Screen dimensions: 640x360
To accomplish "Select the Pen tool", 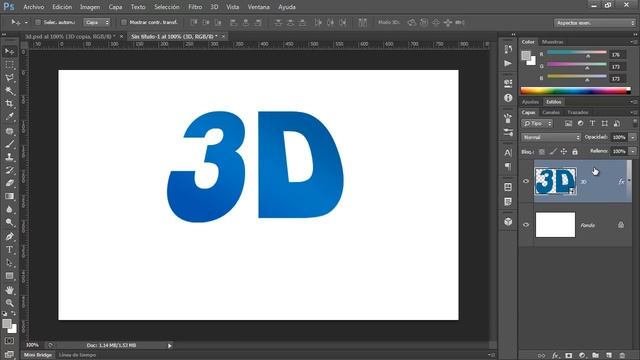I will click(9, 237).
